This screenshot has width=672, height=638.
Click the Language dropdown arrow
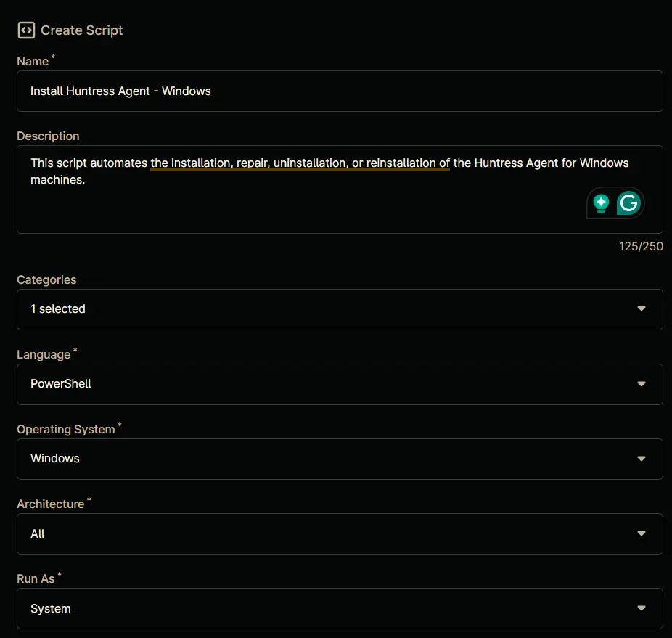pos(641,384)
